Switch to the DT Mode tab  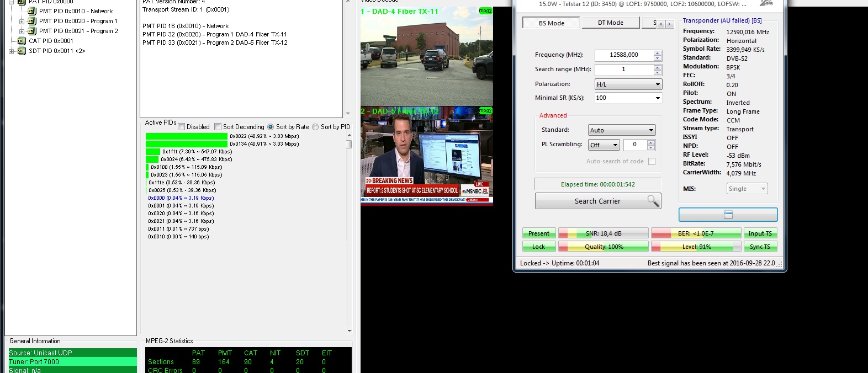click(x=610, y=23)
